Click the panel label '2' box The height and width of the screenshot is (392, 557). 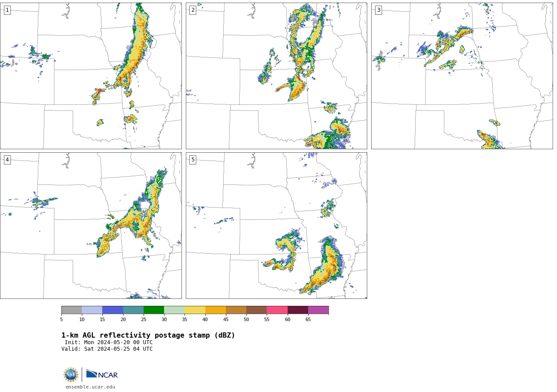(193, 10)
